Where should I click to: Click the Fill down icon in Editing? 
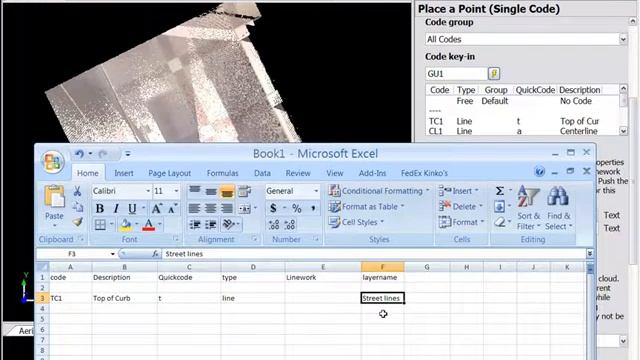pyautogui.click(x=500, y=207)
